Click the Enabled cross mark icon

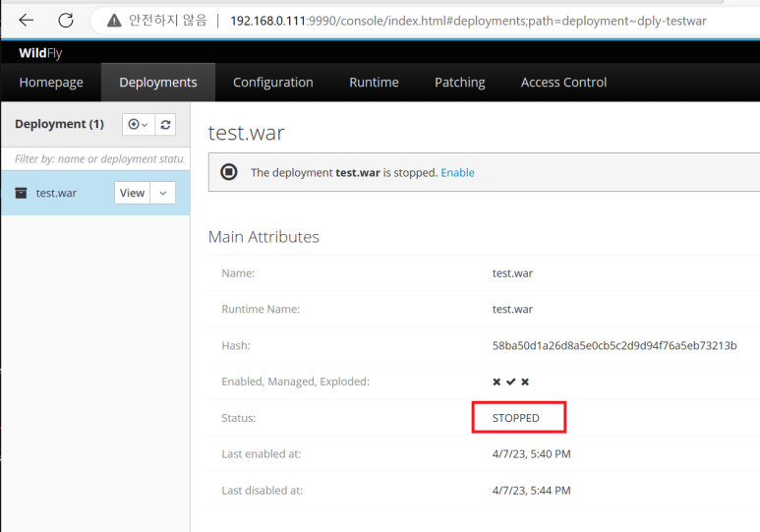coord(497,382)
